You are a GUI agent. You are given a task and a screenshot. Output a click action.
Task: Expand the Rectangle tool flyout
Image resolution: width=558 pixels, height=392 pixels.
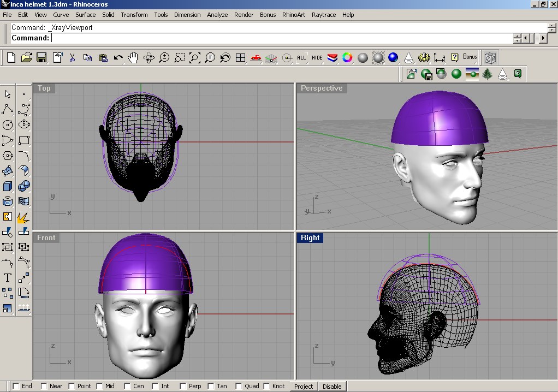tap(23, 140)
